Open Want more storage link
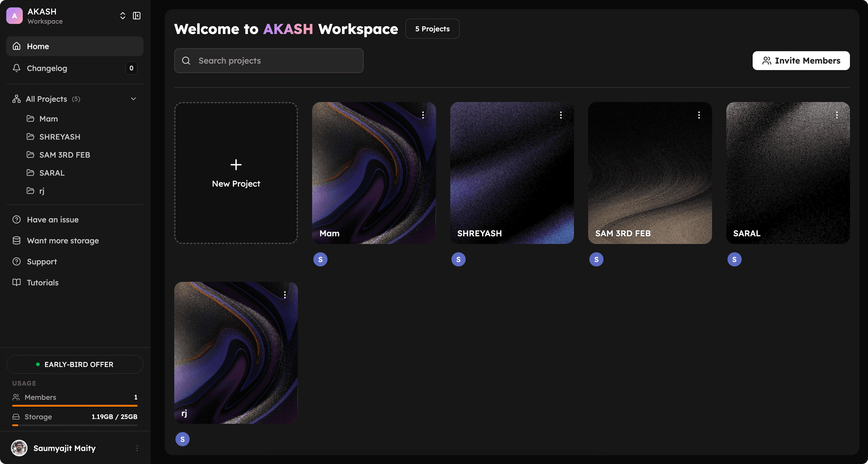This screenshot has height=464, width=868. point(63,241)
